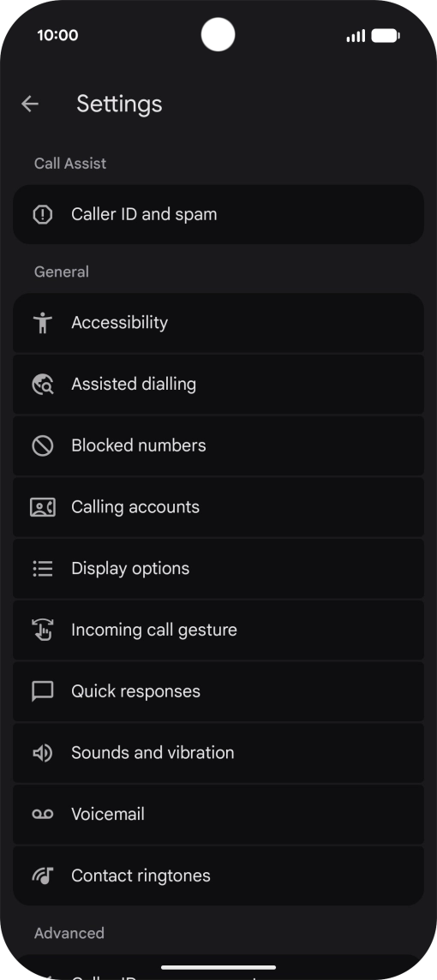The height and width of the screenshot is (980, 437).
Task: Tap the Accessibility person icon
Action: (43, 322)
